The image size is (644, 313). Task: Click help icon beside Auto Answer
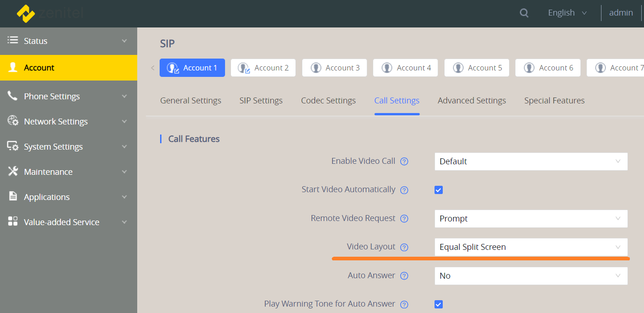tap(404, 276)
